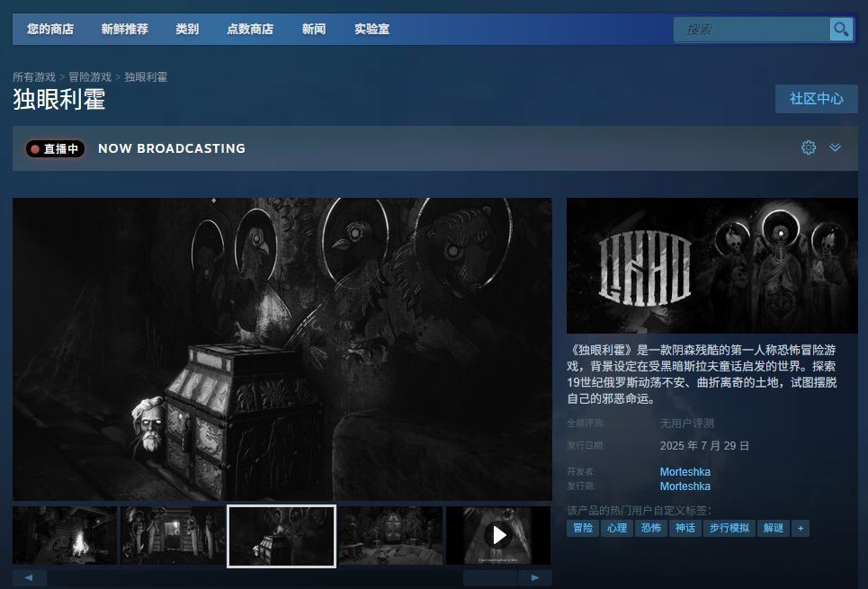Open the 类别 navigation menu
Screen dimensions: 868x589
186,29
